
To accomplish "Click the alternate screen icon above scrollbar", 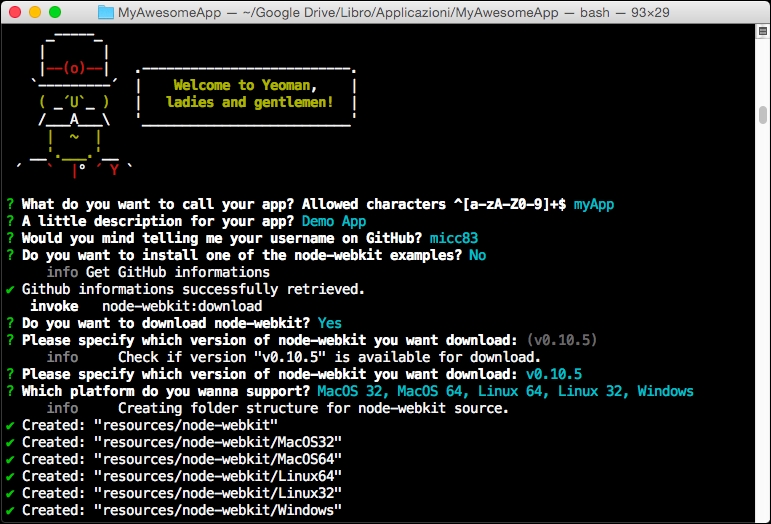I will click(x=763, y=31).
